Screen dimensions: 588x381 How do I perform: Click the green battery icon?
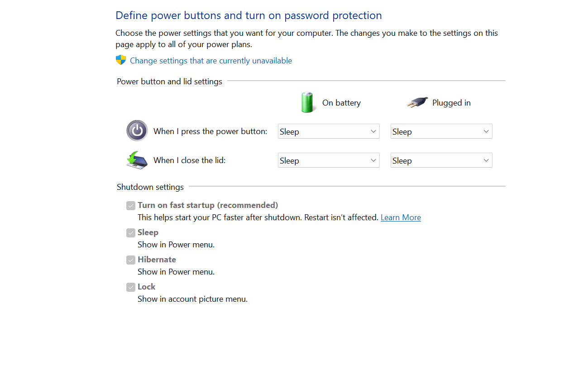[307, 102]
